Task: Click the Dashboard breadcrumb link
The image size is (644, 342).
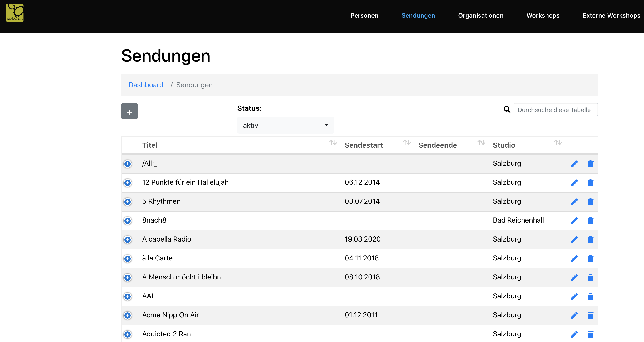Action: (146, 85)
